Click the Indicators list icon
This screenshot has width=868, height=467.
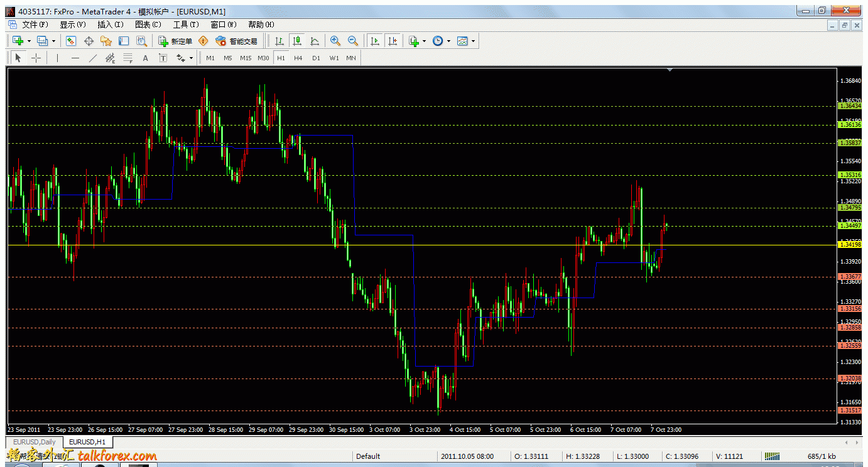[413, 41]
